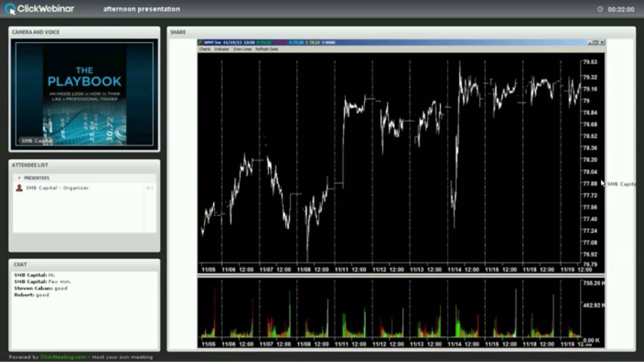
Task: Click the ClickWebinar logo
Action: click(x=39, y=9)
